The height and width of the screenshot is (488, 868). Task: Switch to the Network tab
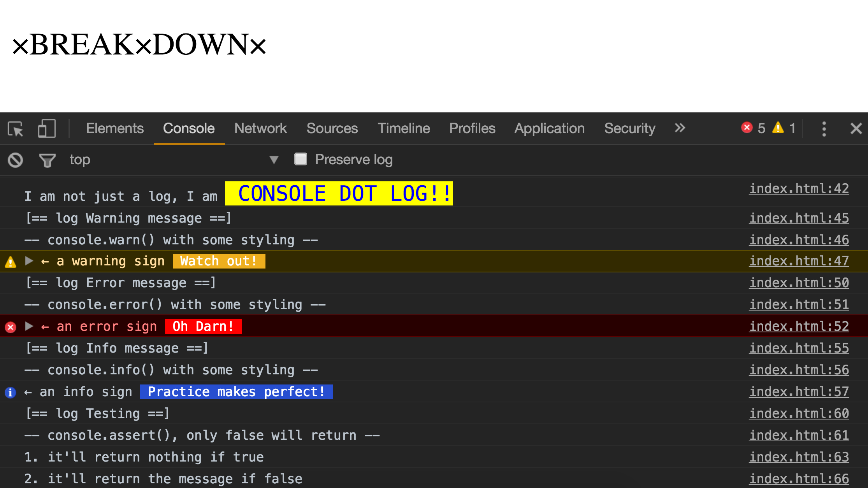click(260, 128)
